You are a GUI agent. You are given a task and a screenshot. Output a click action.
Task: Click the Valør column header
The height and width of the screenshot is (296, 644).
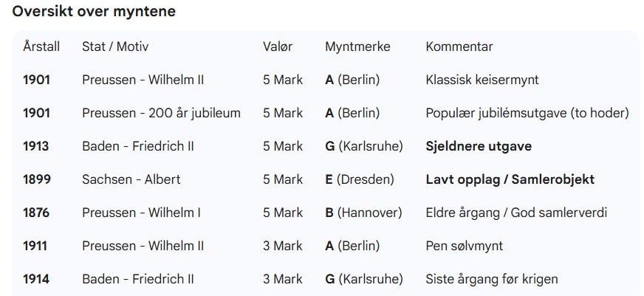(x=278, y=47)
